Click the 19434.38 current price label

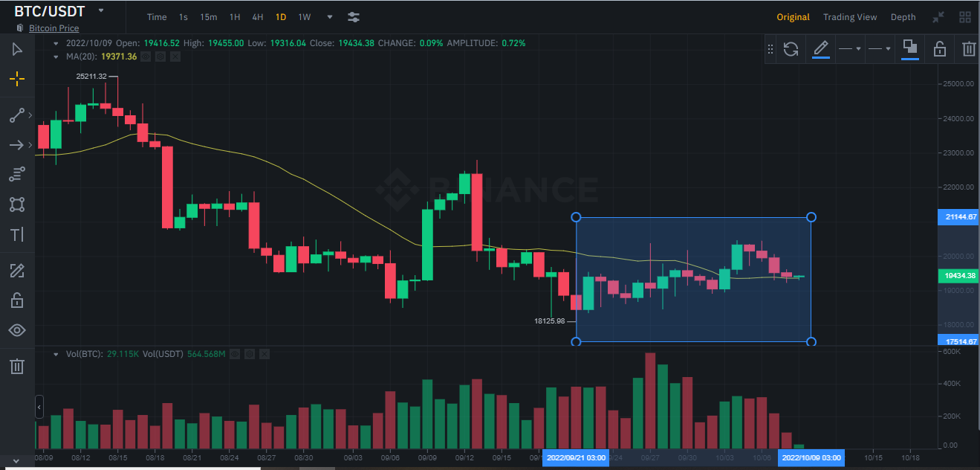tap(959, 275)
